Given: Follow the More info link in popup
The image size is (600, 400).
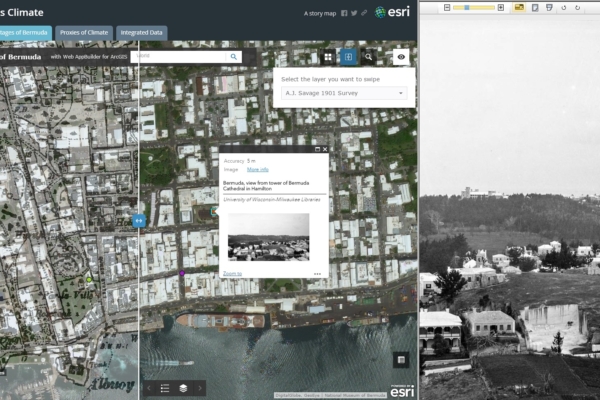Looking at the screenshot, I should click(x=257, y=170).
